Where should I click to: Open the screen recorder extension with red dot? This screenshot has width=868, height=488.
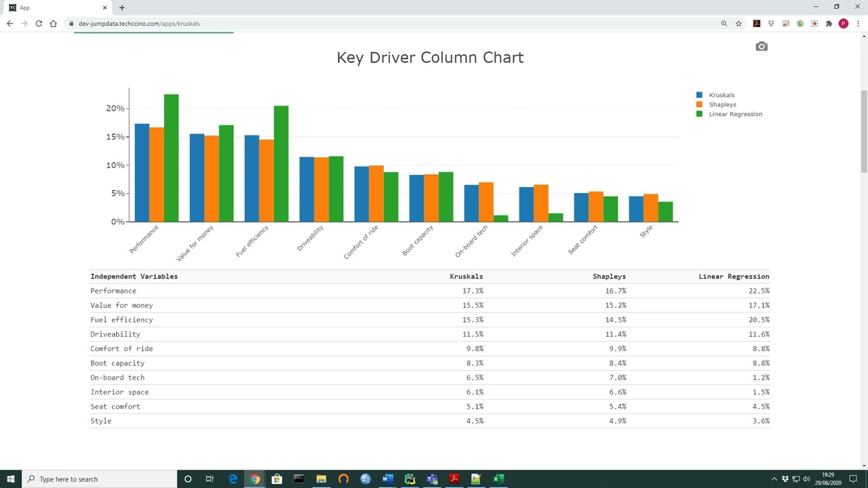[x=814, y=24]
